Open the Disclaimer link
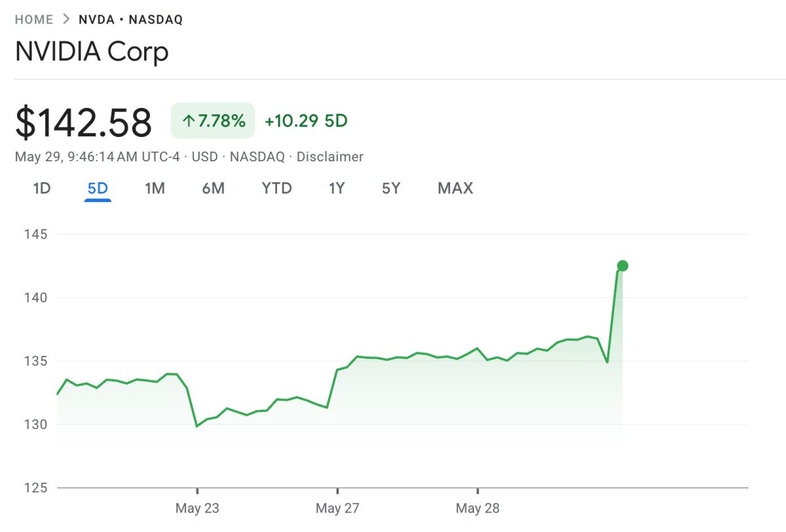The height and width of the screenshot is (532, 786). point(330,157)
